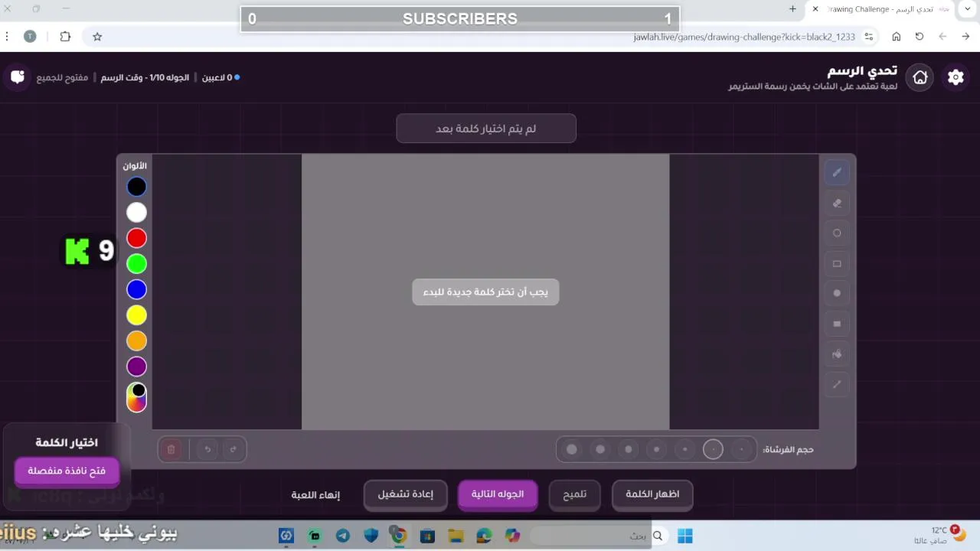
Task: Click the تلميح hint button
Action: [x=575, y=494]
